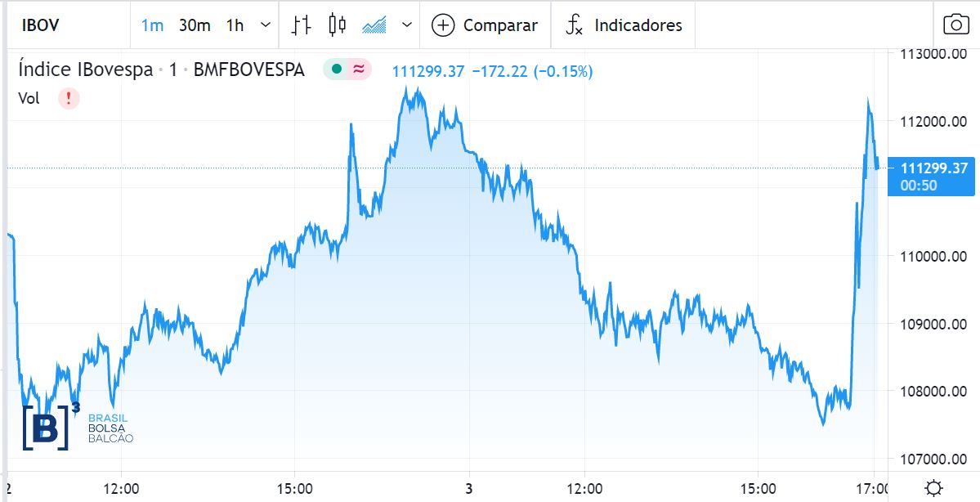Switch to the 1h timeframe

tap(235, 25)
